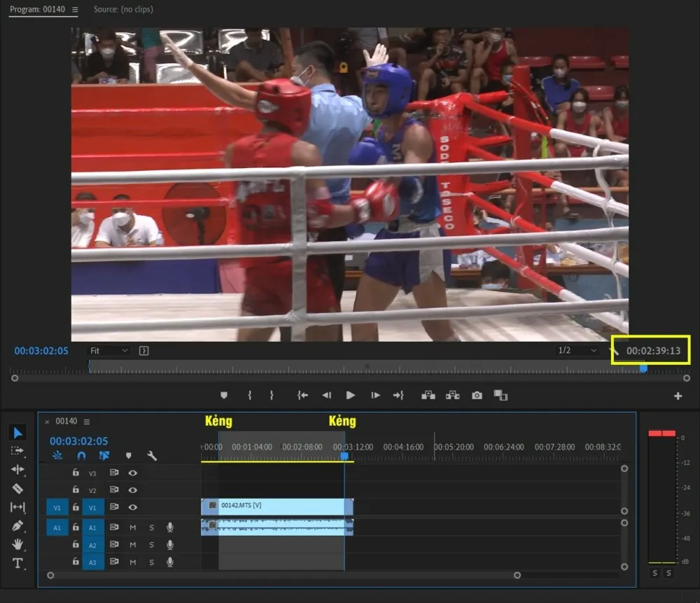Toggle V3 track output eye
Screen dimensions: 700x603
click(x=132, y=473)
